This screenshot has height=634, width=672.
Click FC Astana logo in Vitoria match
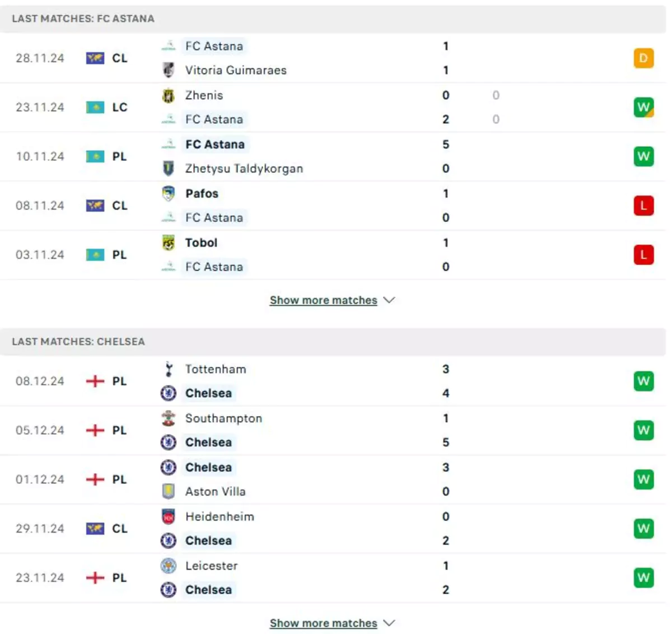click(168, 46)
